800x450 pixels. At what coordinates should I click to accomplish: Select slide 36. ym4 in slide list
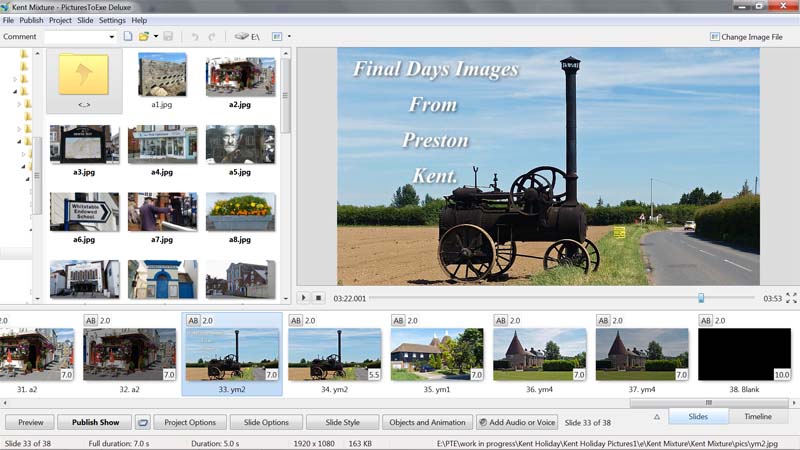point(539,354)
